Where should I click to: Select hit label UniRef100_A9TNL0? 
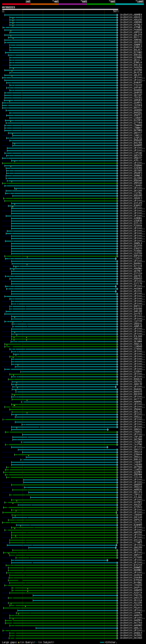coord(131,25)
